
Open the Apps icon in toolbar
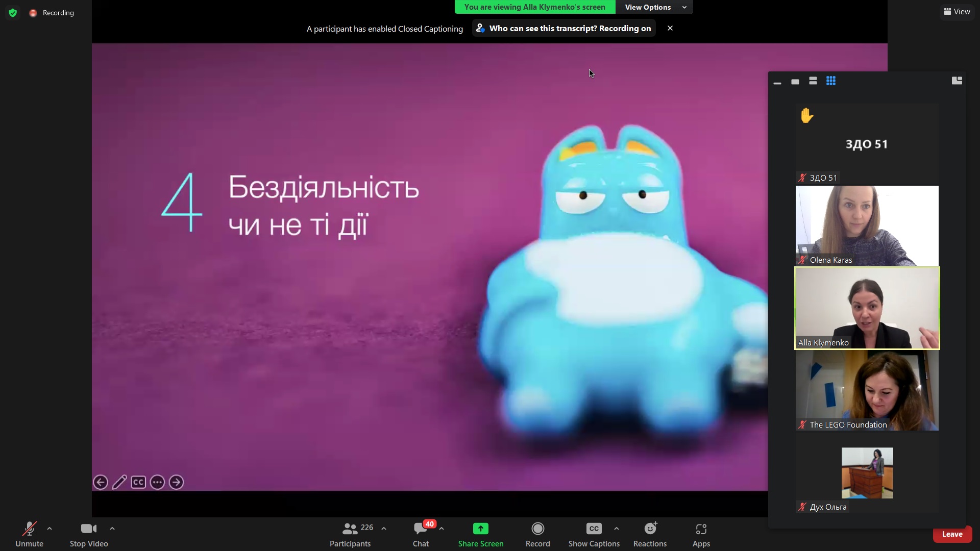[701, 529]
